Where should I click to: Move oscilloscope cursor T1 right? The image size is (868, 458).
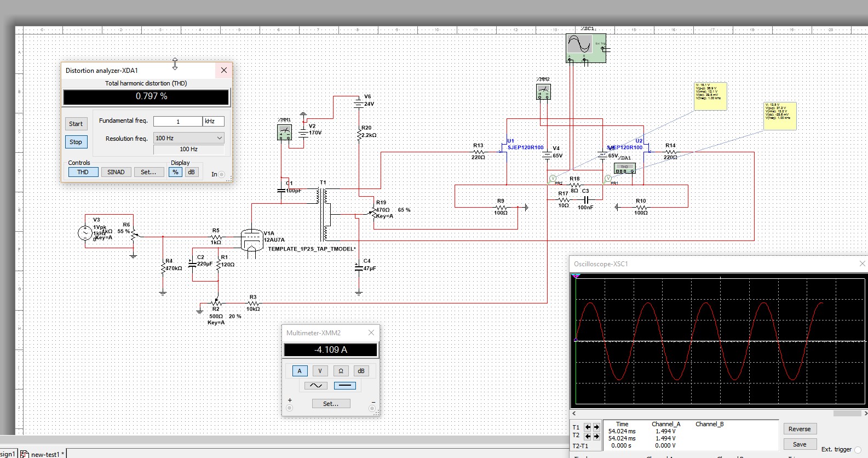click(596, 427)
